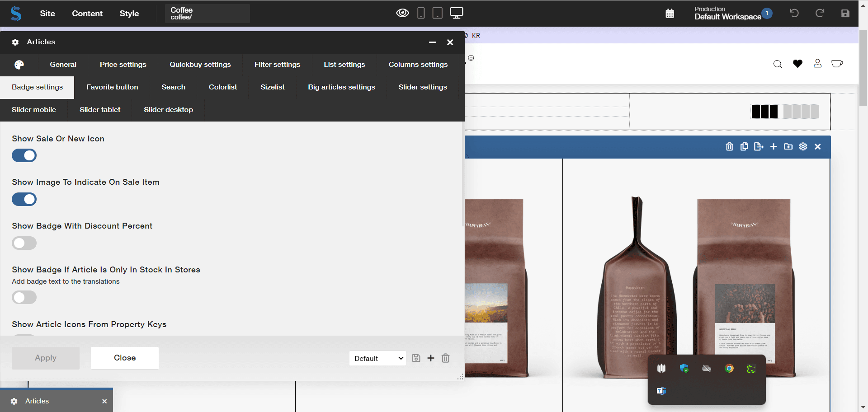This screenshot has width=868, height=412.
Task: Click the Apply button
Action: [45, 358]
